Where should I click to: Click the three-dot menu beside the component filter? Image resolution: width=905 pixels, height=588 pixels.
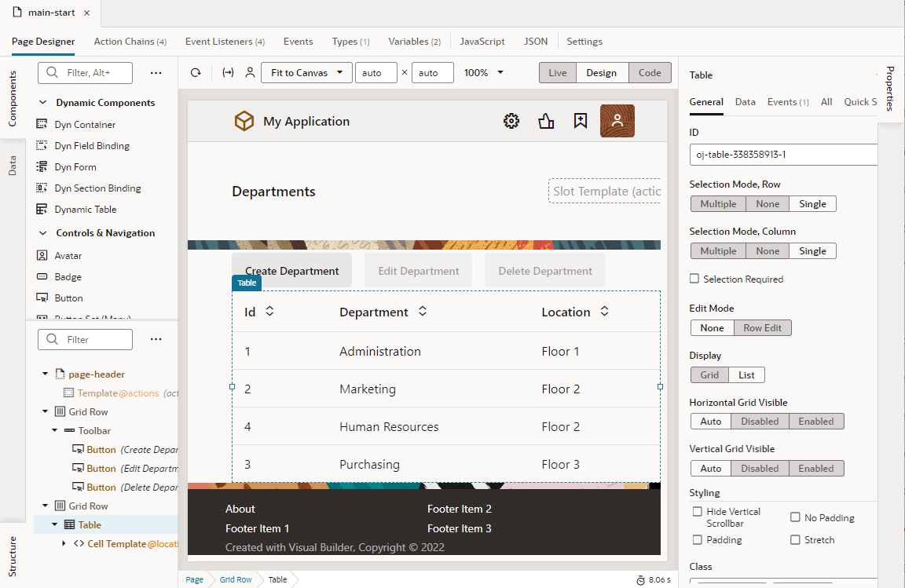tap(156, 72)
